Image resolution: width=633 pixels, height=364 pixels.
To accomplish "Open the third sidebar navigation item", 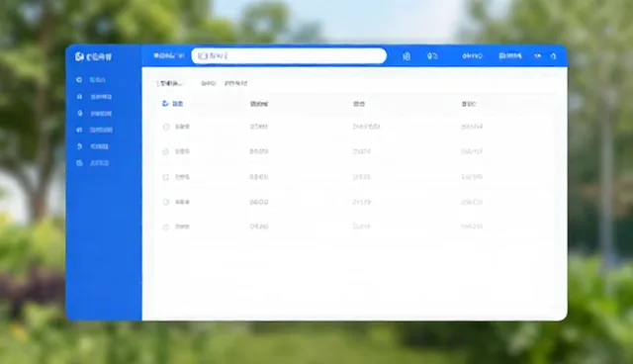I will click(x=95, y=114).
